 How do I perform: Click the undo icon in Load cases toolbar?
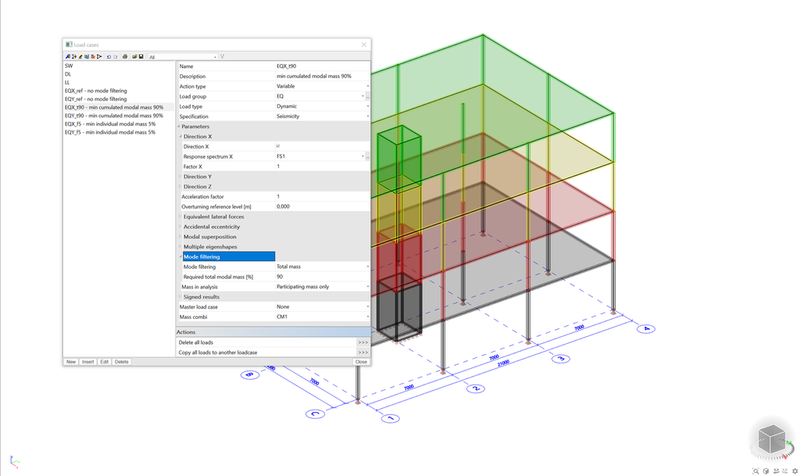[x=109, y=57]
